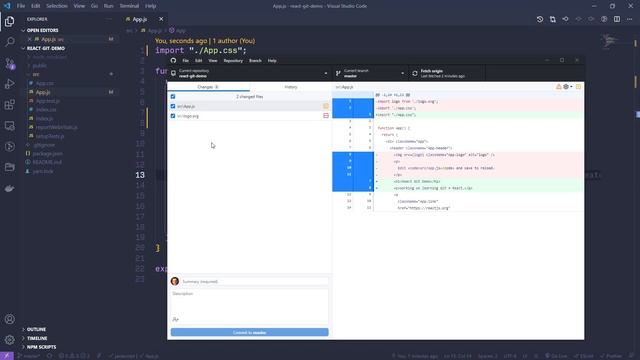
Task: Click in the commit Summary field
Action: tap(255, 281)
